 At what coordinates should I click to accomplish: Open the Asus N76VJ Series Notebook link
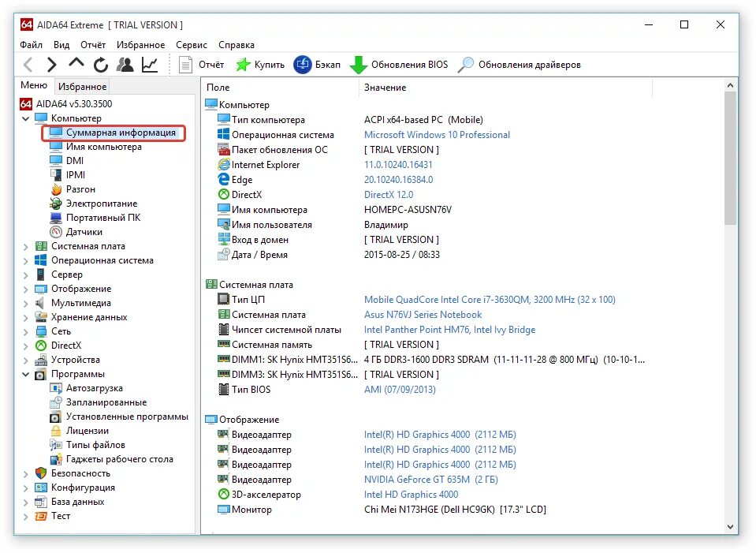423,315
